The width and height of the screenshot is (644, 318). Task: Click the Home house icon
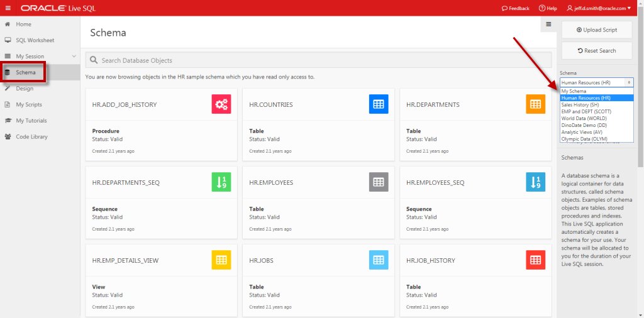(x=8, y=25)
